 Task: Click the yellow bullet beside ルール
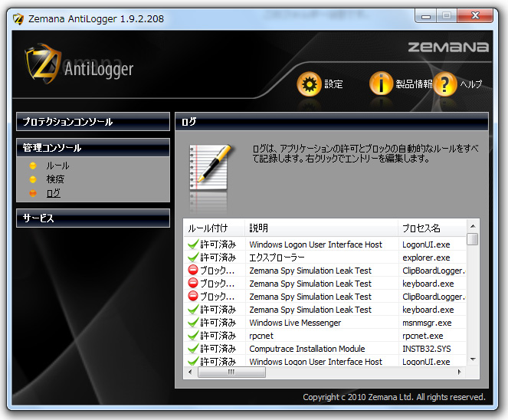pos(33,166)
